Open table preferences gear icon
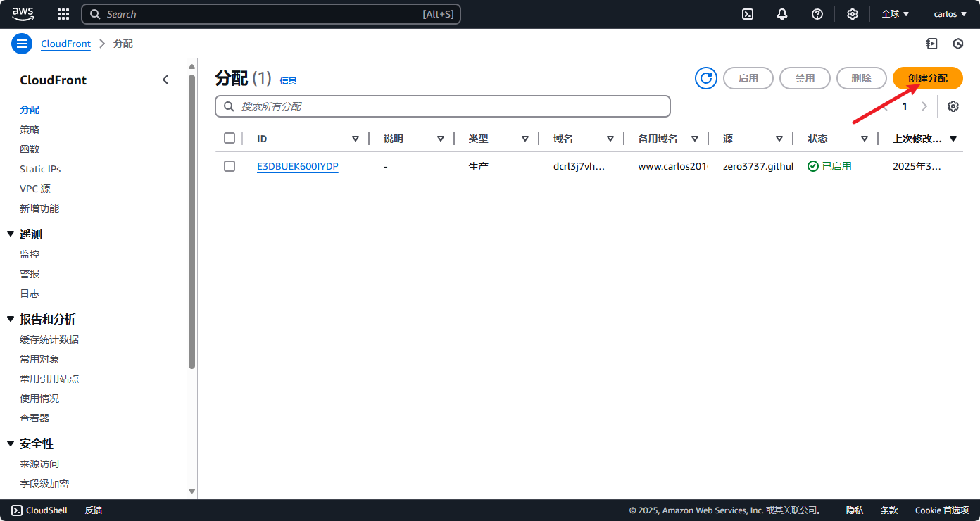Viewport: 980px width, 521px height. (x=953, y=106)
